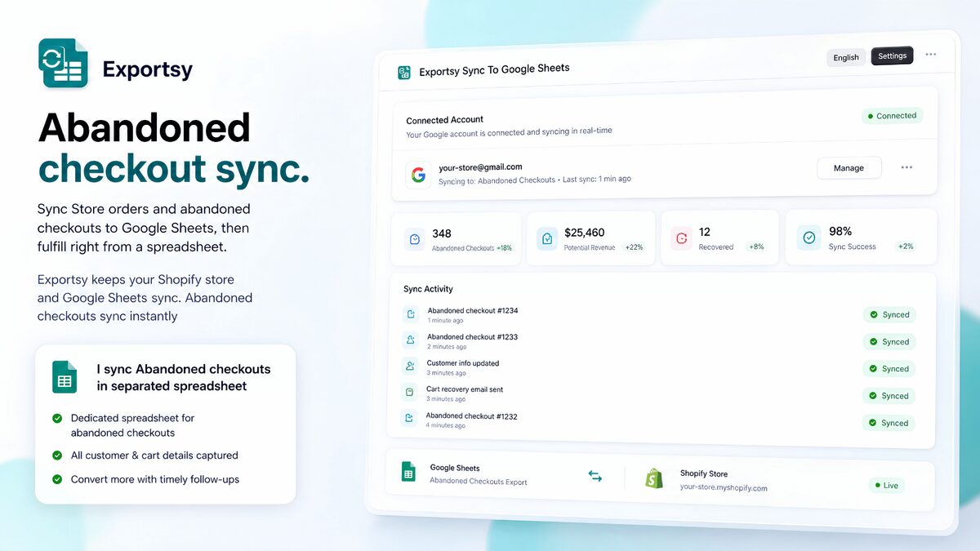The width and height of the screenshot is (980, 551).
Task: Click the green spreadsheet icon in feature card
Action: click(65, 376)
